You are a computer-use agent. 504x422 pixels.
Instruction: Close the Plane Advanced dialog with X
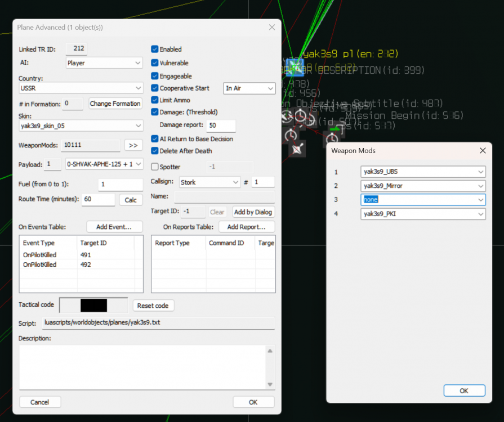point(271,27)
